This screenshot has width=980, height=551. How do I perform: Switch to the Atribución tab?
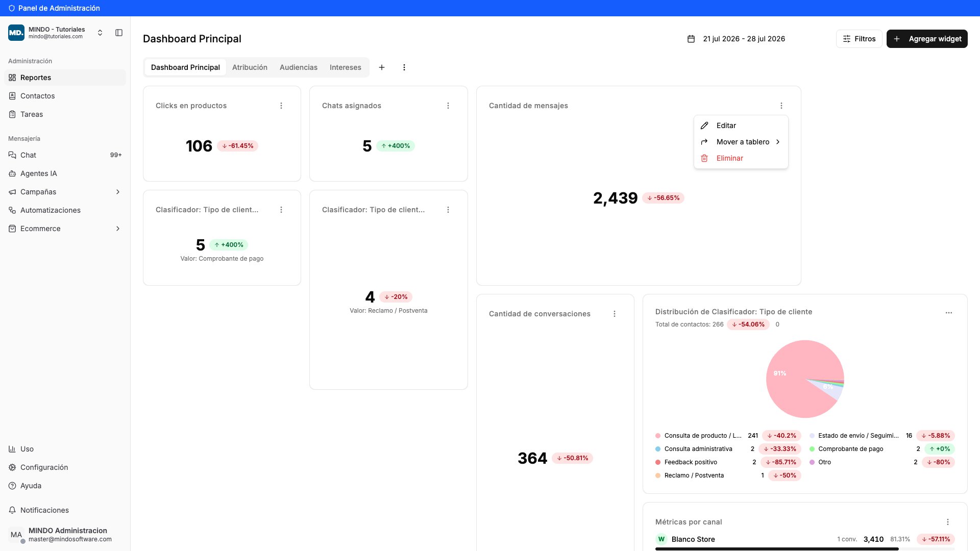click(x=250, y=67)
